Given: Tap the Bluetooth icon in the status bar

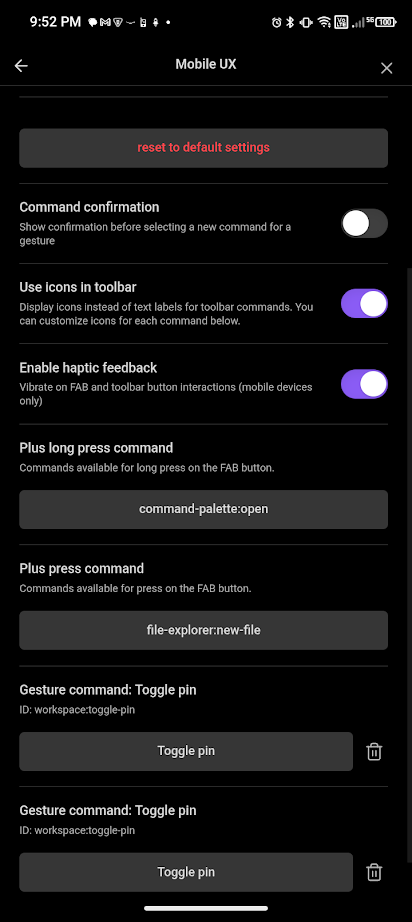Looking at the screenshot, I should click(x=290, y=22).
